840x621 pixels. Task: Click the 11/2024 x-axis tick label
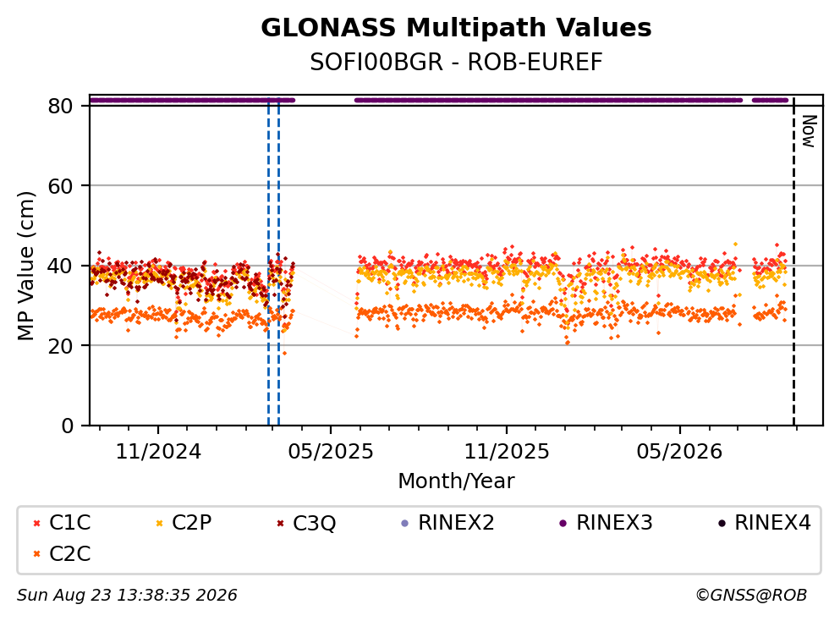[158, 452]
